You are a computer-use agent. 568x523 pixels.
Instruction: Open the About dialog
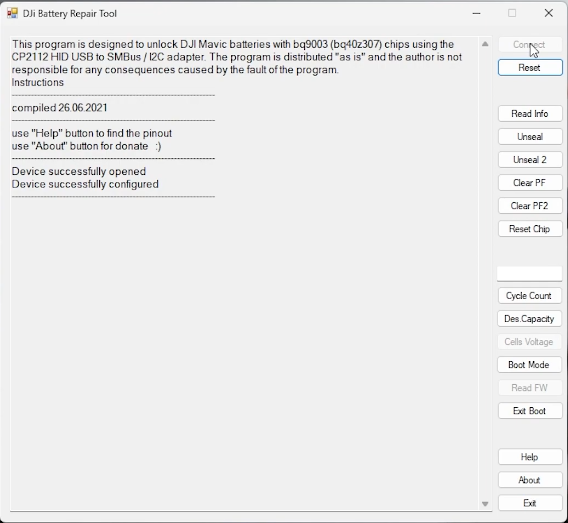click(x=530, y=480)
